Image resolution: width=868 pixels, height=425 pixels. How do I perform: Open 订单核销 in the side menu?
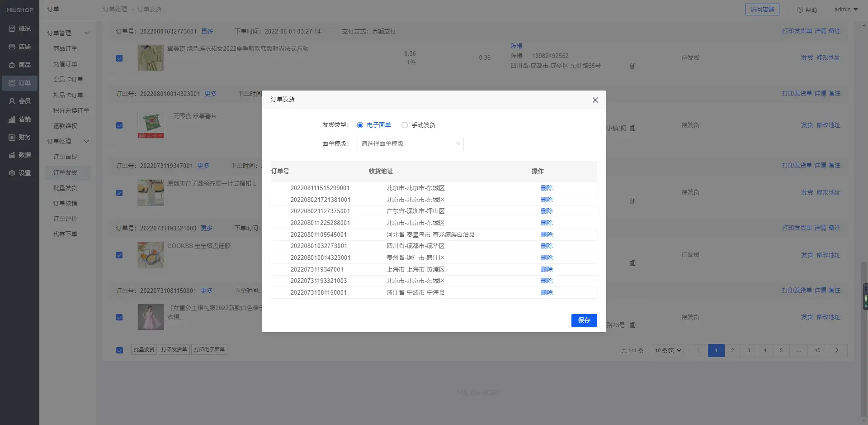[65, 203]
